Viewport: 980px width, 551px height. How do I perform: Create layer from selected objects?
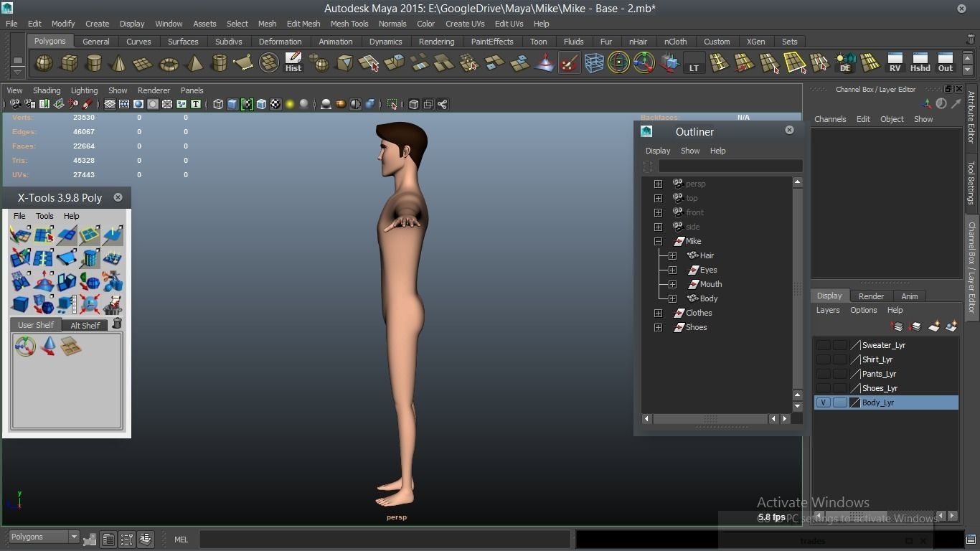(x=951, y=326)
